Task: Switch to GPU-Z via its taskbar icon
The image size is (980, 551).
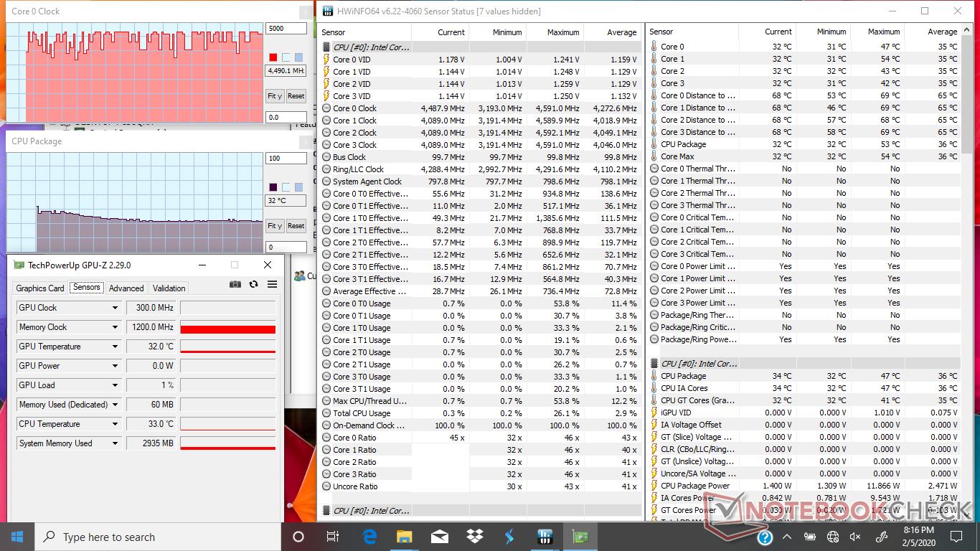Action: coord(579,537)
